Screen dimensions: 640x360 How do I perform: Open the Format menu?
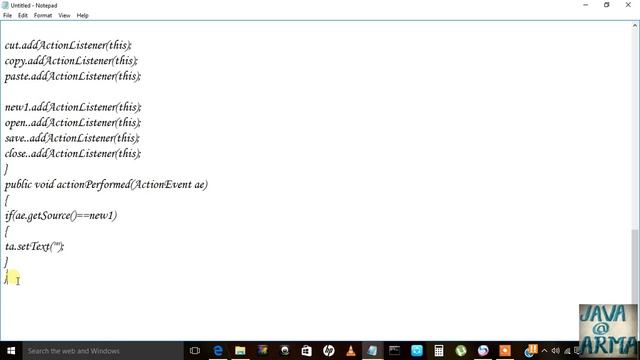coord(43,16)
